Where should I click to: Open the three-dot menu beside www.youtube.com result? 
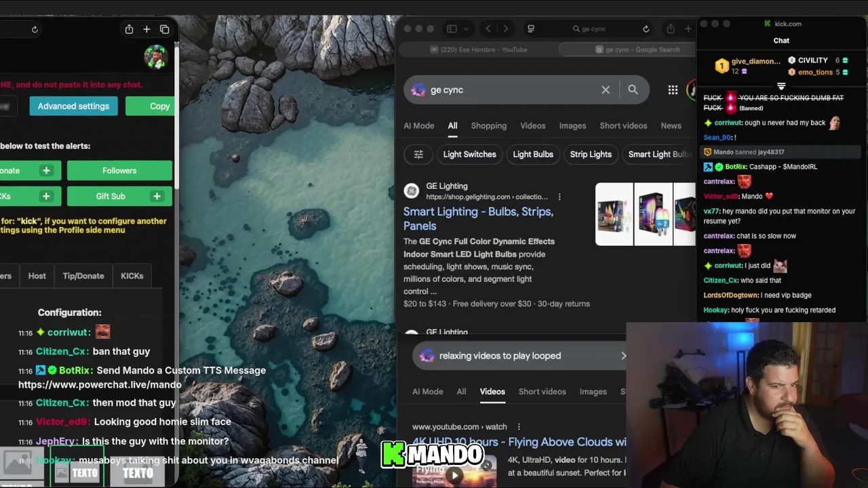(519, 427)
